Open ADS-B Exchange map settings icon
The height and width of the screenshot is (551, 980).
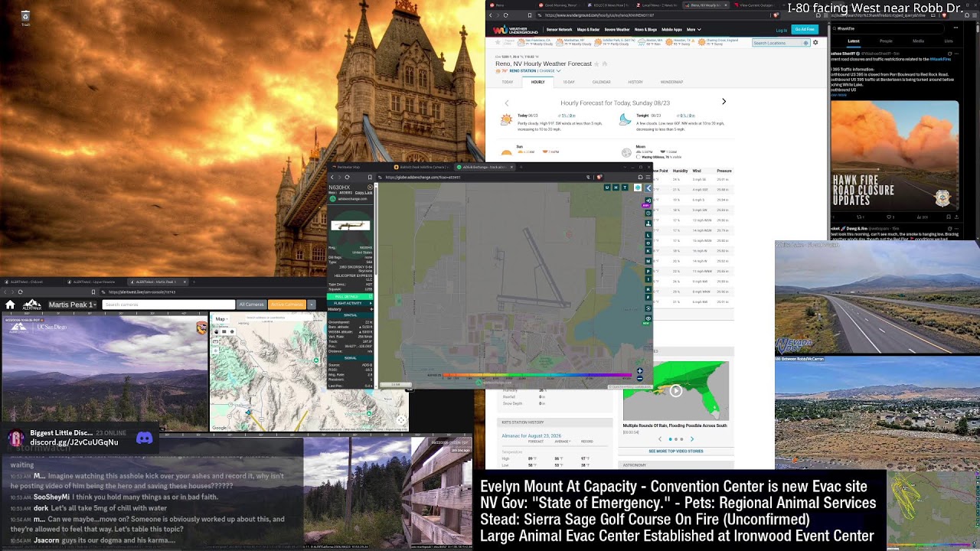[x=648, y=213]
